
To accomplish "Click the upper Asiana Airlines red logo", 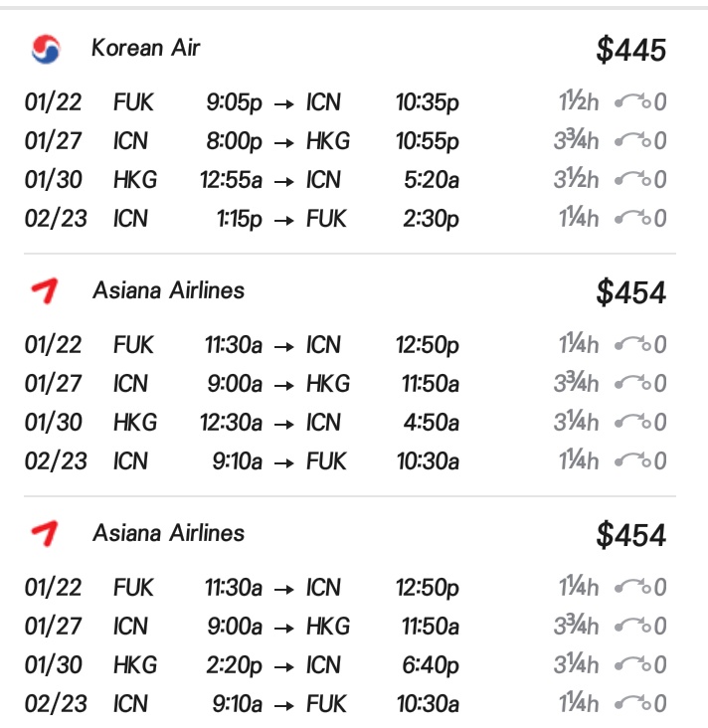I will (46, 291).
